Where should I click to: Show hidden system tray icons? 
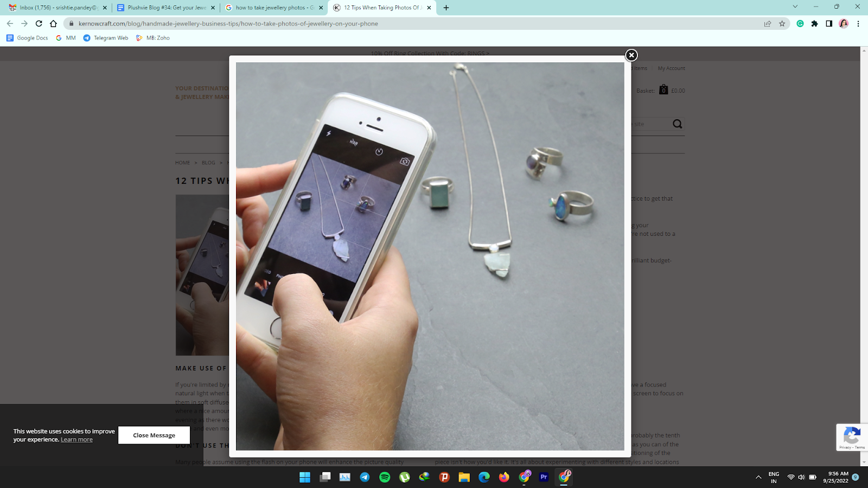coord(758,477)
